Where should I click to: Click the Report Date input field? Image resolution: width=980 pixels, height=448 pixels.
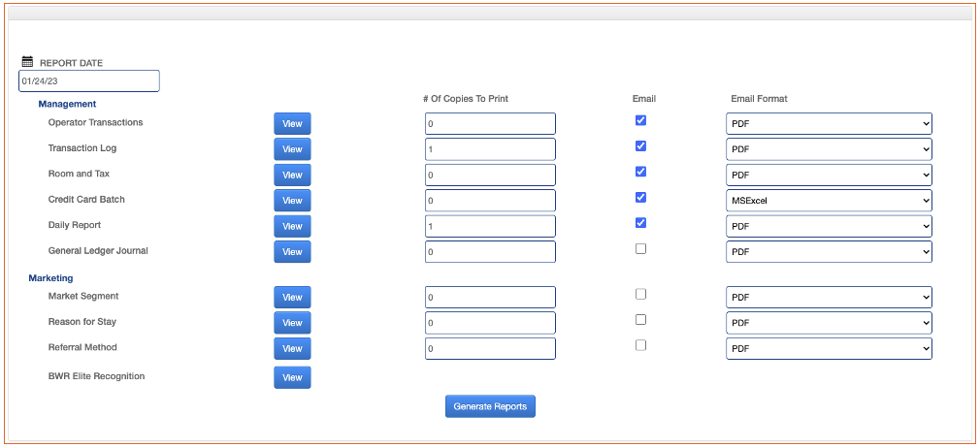(x=89, y=81)
